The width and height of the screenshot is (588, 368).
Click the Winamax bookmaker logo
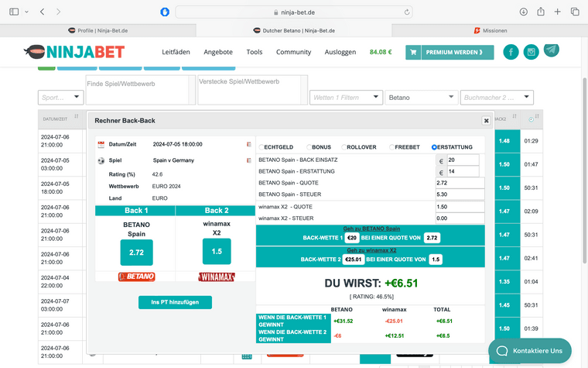pyautogui.click(x=217, y=277)
